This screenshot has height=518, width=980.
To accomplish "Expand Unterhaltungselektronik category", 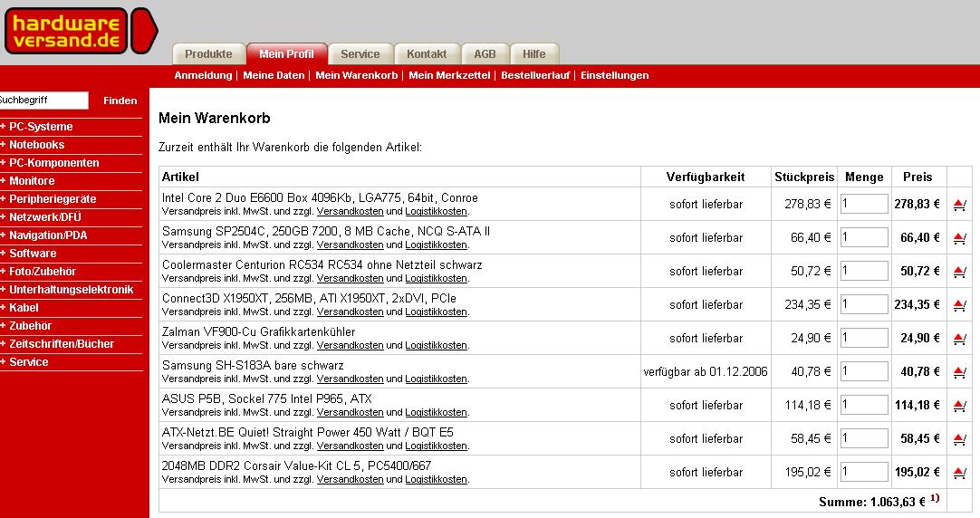I will [x=72, y=290].
